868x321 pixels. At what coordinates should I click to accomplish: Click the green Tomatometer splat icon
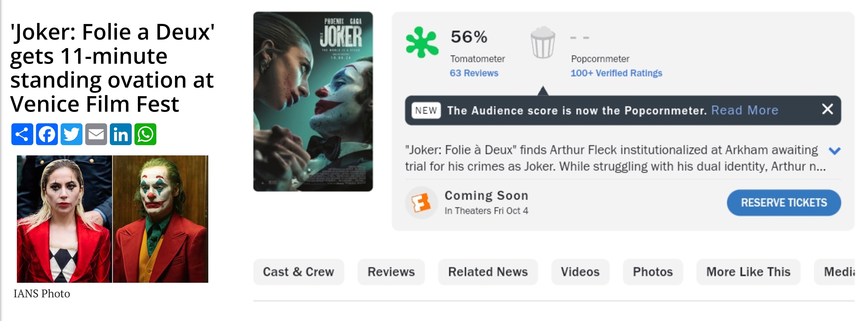coord(422,42)
